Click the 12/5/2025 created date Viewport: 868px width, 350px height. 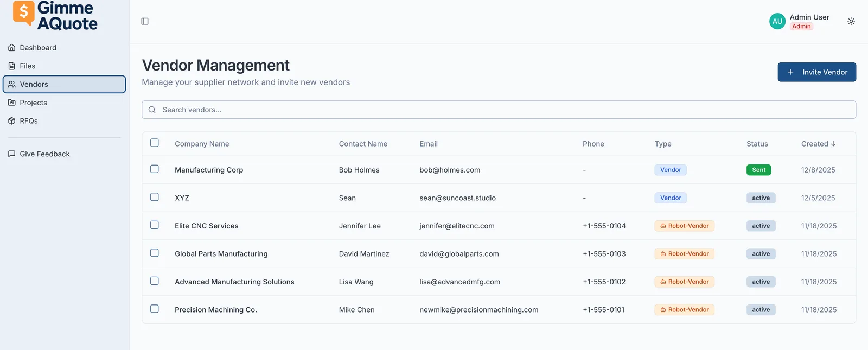(x=818, y=198)
